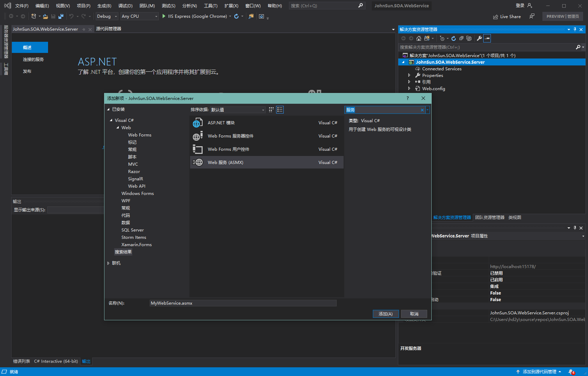Click the Solution Explorer search field
588x376 pixels.
click(x=487, y=47)
